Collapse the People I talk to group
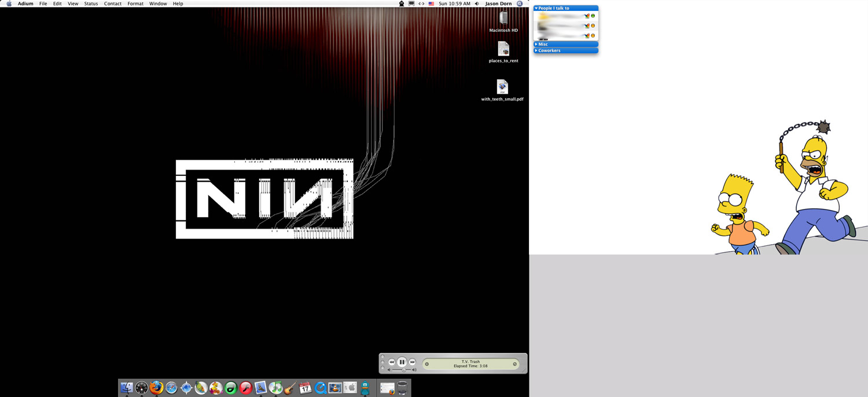 (x=536, y=8)
